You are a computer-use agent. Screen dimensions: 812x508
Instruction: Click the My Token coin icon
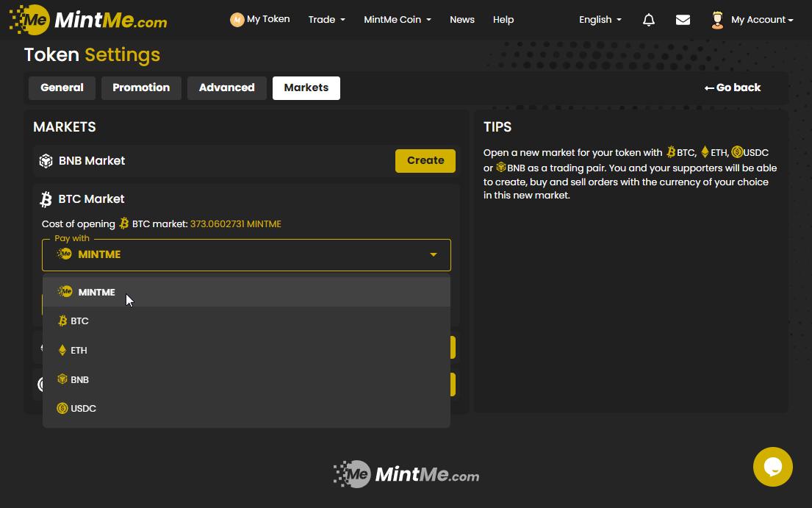[237, 20]
